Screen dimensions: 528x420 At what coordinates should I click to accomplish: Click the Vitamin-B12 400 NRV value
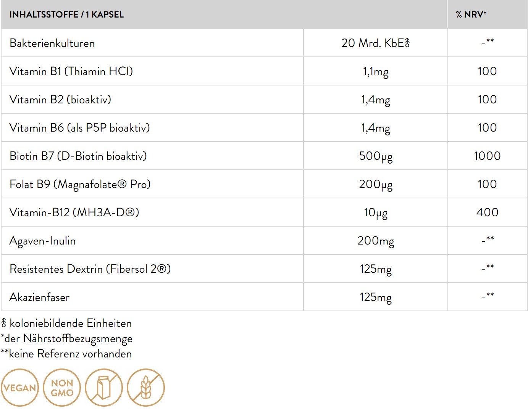point(487,212)
